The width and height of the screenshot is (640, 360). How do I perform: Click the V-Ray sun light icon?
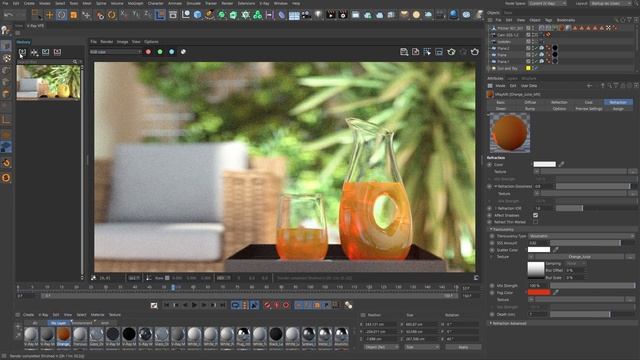click(416, 15)
